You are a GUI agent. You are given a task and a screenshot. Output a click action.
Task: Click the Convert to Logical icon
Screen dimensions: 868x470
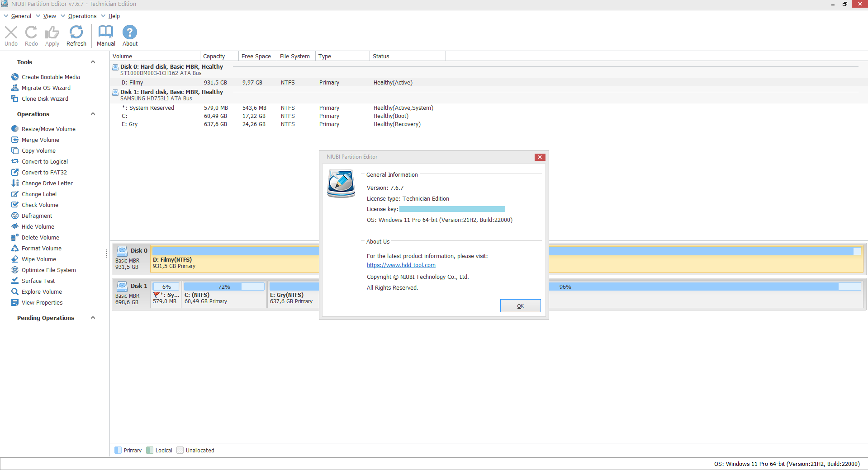click(x=15, y=161)
